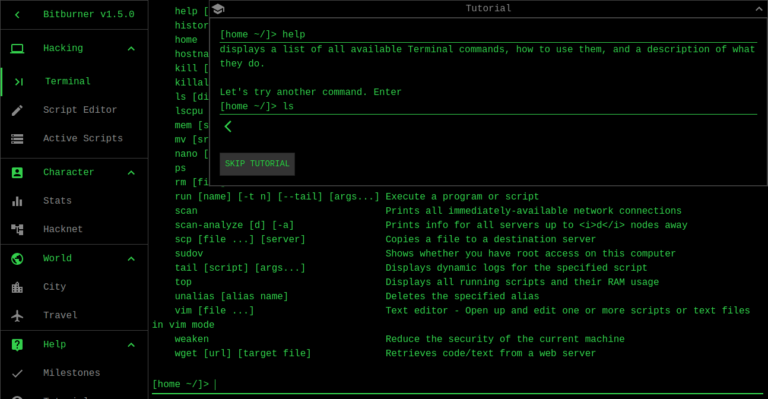Click the Tutorial panel title bar
Screen dimensions: 768x399
tap(488, 8)
